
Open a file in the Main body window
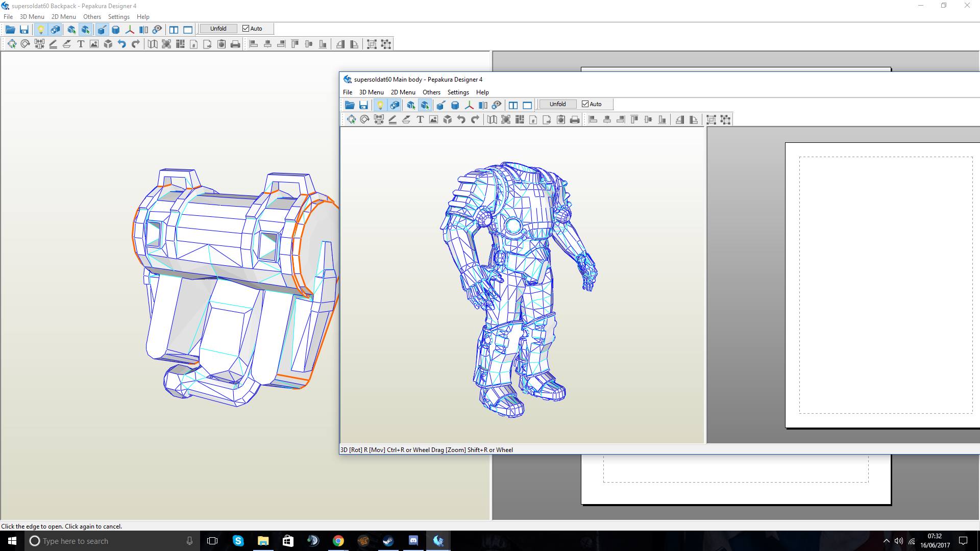[350, 105]
